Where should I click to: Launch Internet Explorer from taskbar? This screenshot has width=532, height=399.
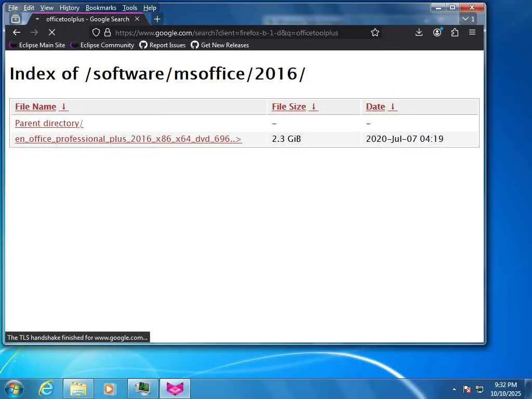[x=46, y=389]
